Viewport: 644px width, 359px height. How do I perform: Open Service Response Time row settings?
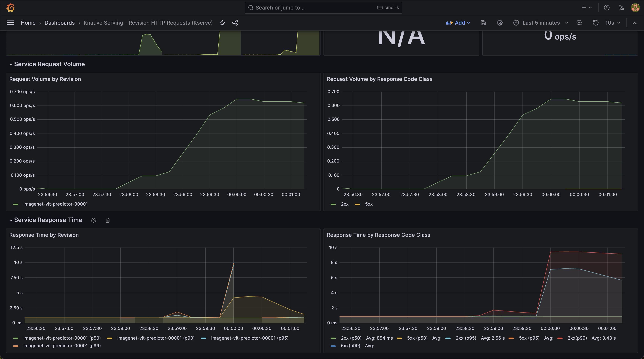click(94, 220)
